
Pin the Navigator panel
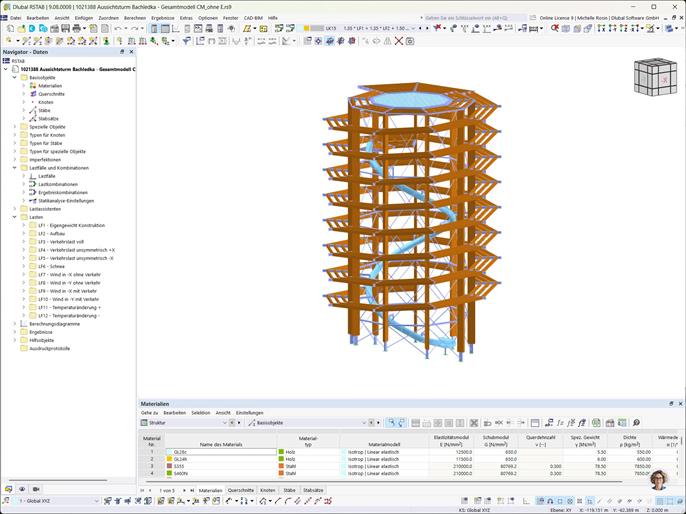122,52
